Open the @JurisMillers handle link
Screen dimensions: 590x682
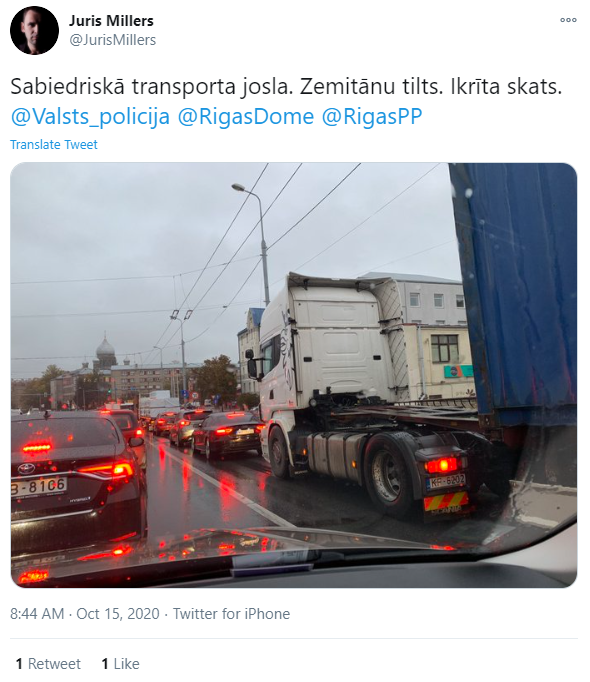point(113,40)
